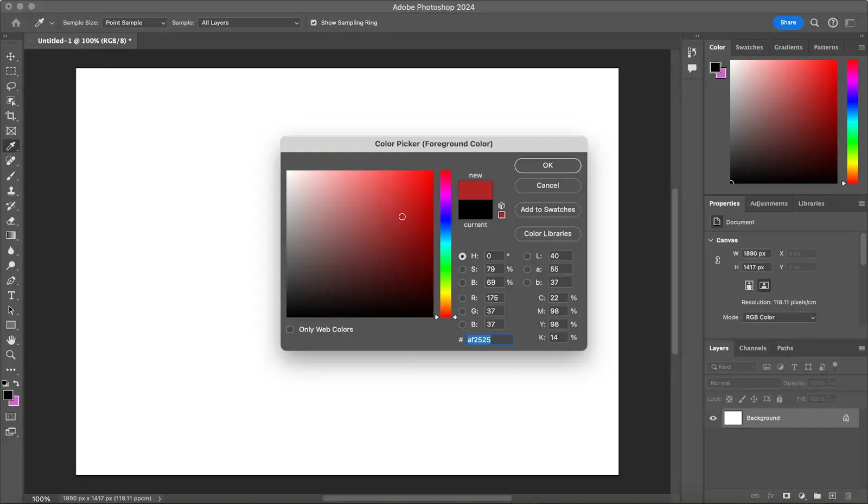The image size is (868, 504).
Task: Switch to the Paths tab
Action: (785, 348)
